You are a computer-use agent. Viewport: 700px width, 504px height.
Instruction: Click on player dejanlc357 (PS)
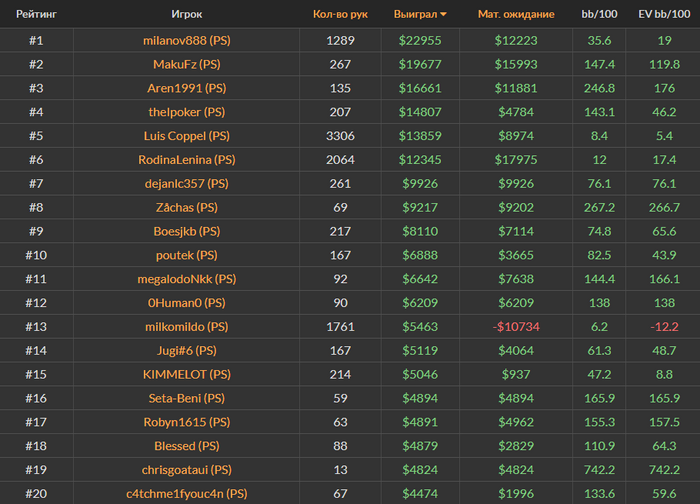[187, 183]
